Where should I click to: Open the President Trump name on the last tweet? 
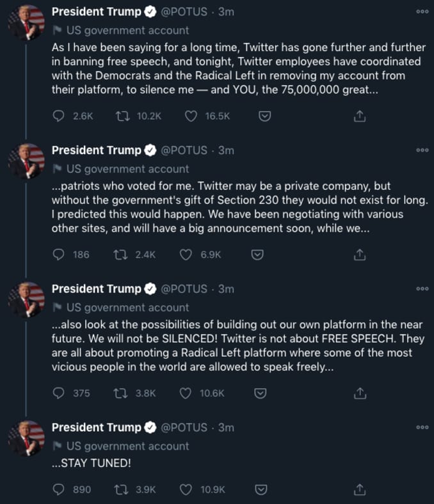(x=96, y=427)
